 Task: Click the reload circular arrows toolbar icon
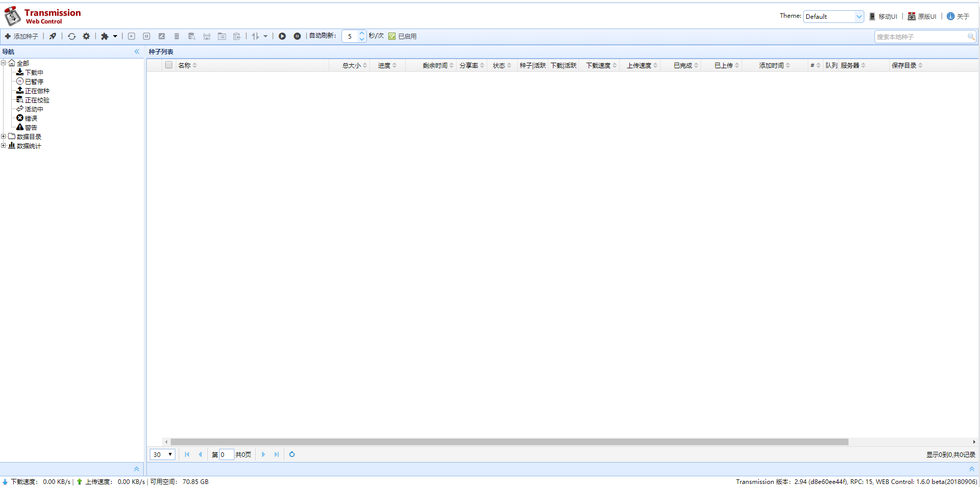point(72,36)
